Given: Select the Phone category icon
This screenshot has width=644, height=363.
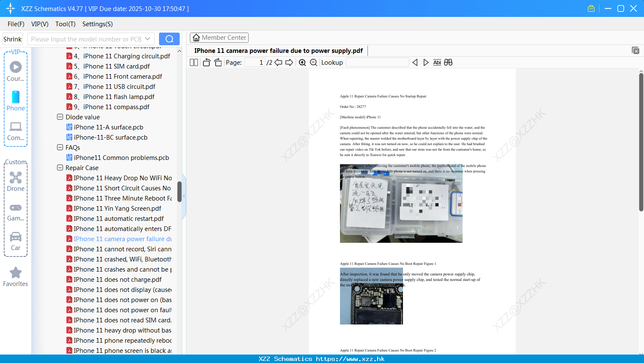Looking at the screenshot, I should coord(16,101).
